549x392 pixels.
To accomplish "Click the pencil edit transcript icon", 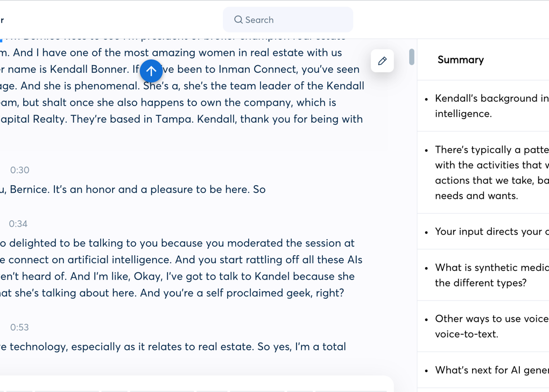I will (x=382, y=61).
